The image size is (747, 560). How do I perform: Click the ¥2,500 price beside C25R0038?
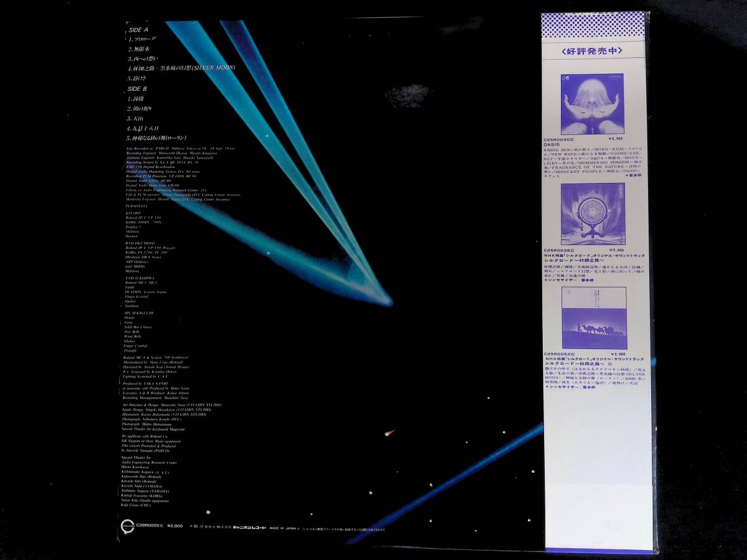tap(616, 250)
